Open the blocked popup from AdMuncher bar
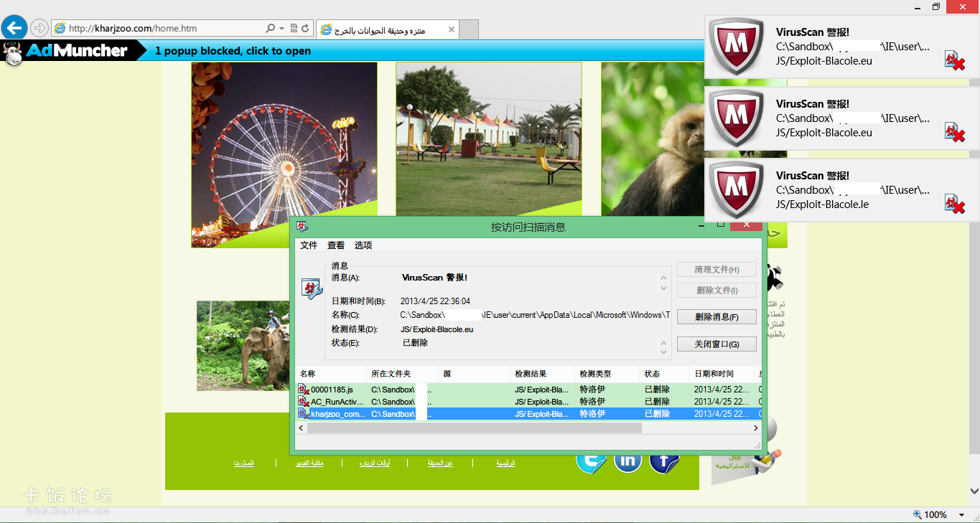980x523 pixels. tap(233, 51)
